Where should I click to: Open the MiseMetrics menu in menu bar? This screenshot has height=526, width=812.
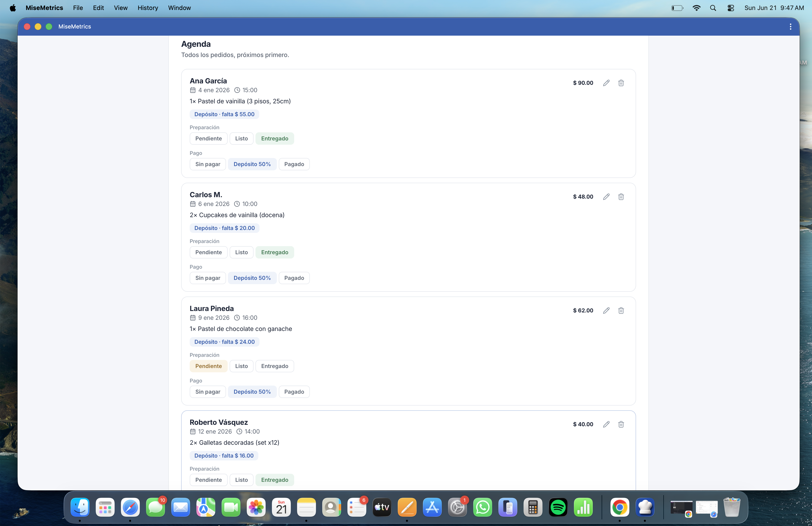coord(44,8)
